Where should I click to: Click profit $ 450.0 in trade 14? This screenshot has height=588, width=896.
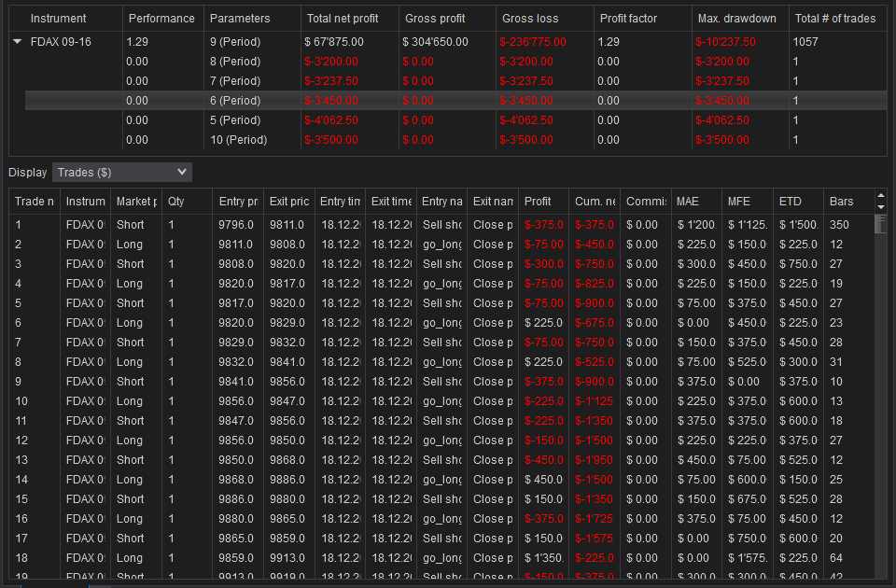click(543, 480)
